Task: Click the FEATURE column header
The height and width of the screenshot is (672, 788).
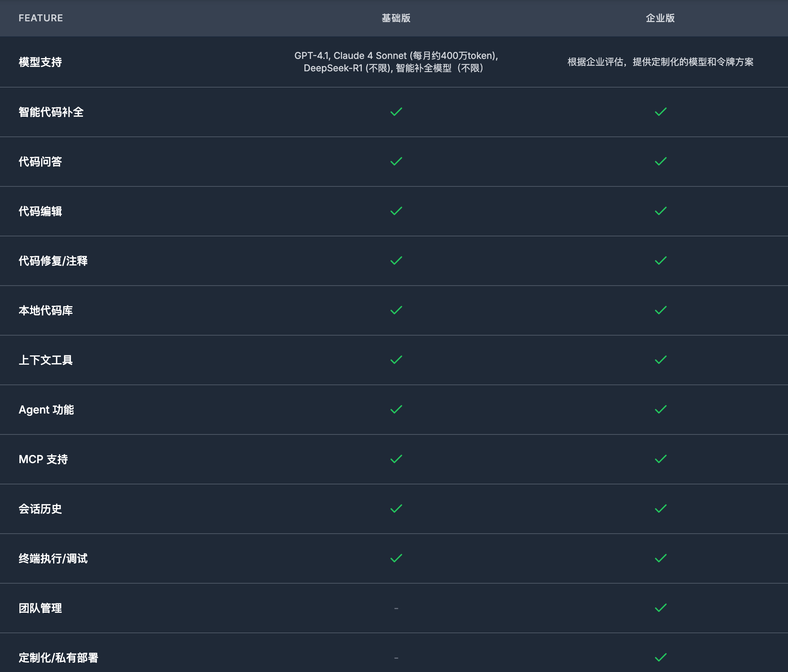Action: coord(41,18)
